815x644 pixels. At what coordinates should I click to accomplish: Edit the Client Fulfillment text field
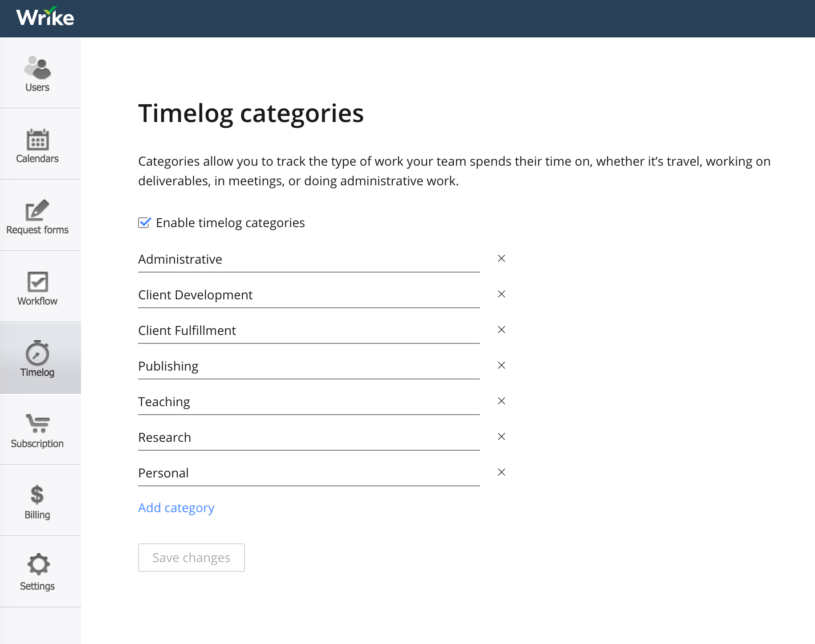309,330
